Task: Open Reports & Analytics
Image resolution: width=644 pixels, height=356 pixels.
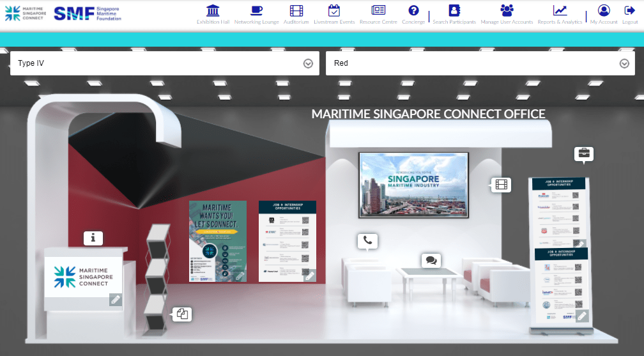Action: [560, 15]
